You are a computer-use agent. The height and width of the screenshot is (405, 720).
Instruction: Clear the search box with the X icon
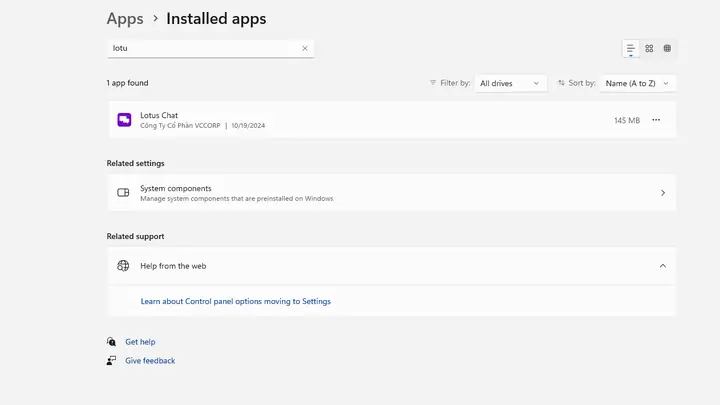click(x=304, y=48)
